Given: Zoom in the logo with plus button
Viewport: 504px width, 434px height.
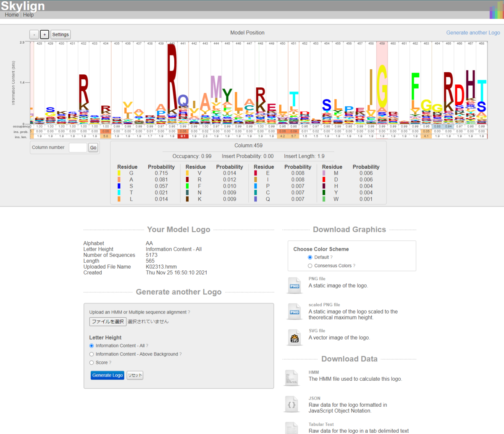Looking at the screenshot, I should 45,34.
